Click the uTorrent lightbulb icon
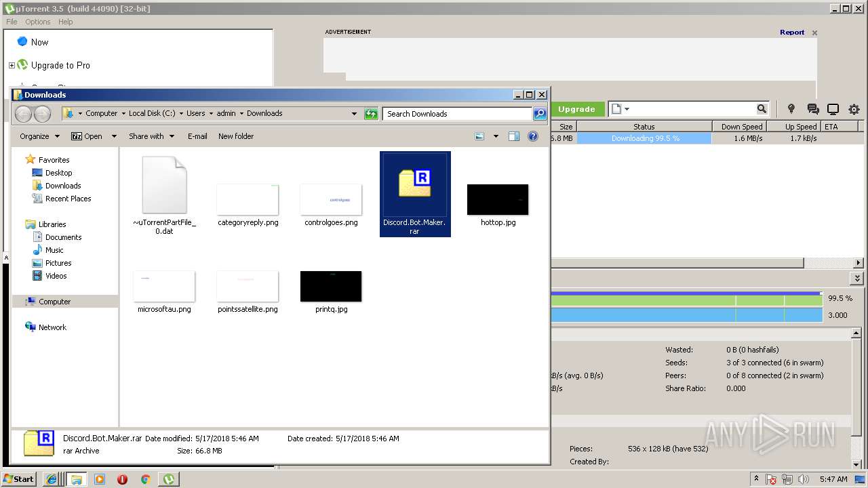The height and width of the screenshot is (488, 868). 791,109
